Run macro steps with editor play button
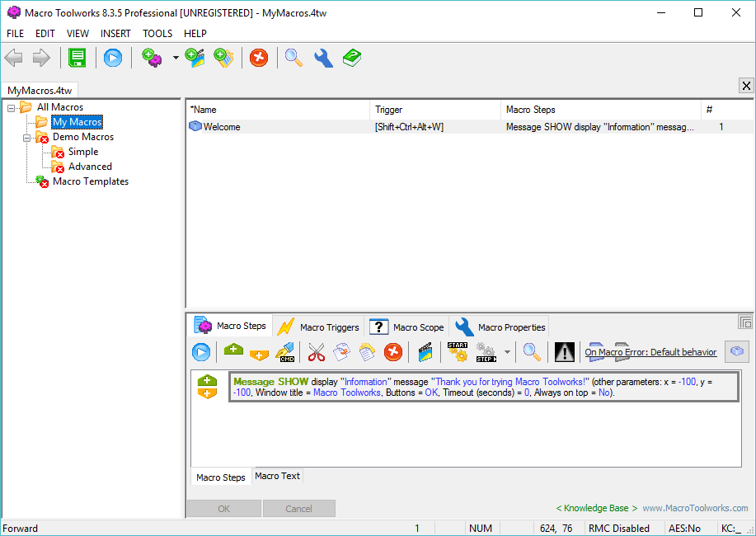Viewport: 756px width, 536px height. coord(201,352)
